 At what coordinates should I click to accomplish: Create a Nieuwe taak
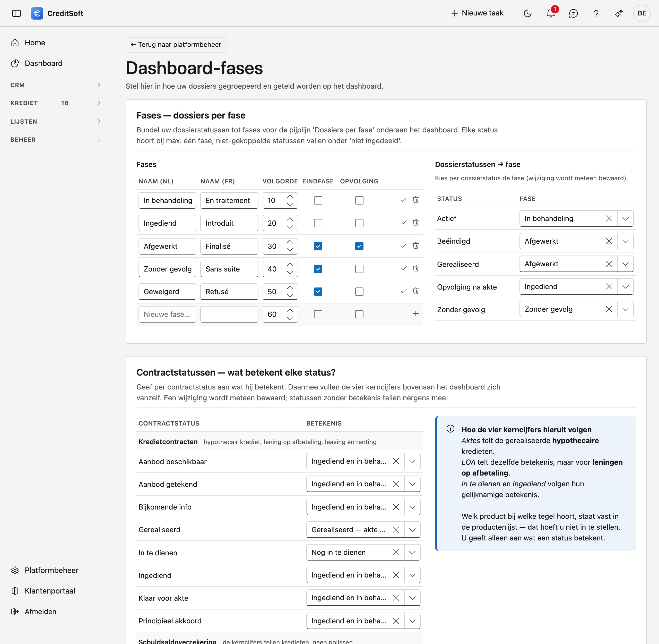(477, 13)
